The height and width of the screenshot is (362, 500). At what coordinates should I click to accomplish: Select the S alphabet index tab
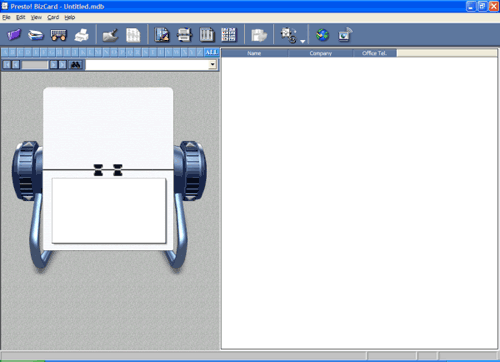pyautogui.click(x=145, y=52)
